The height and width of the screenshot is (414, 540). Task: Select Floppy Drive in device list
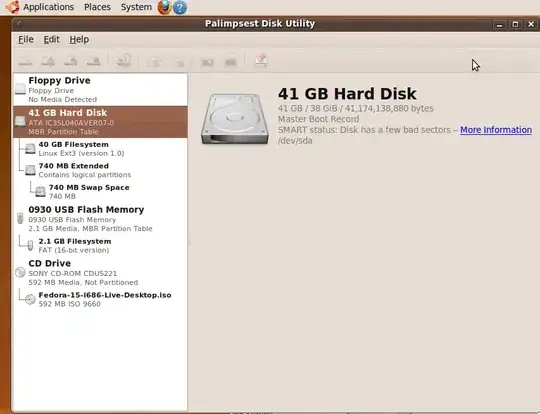(100, 90)
